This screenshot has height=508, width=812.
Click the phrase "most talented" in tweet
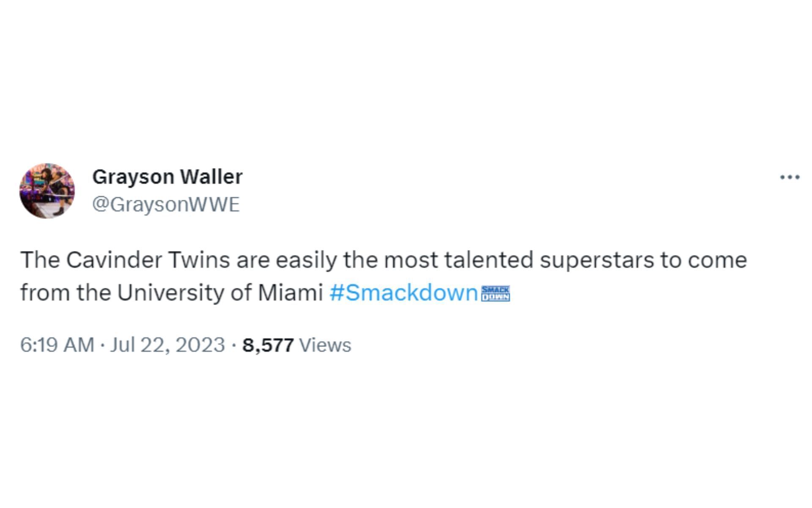[x=458, y=260]
